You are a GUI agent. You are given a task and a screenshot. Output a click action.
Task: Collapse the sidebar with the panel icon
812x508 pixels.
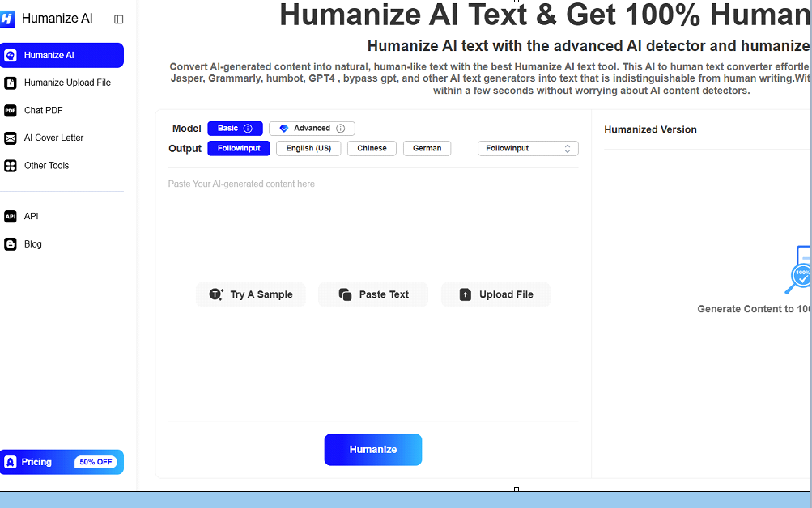[119, 19]
